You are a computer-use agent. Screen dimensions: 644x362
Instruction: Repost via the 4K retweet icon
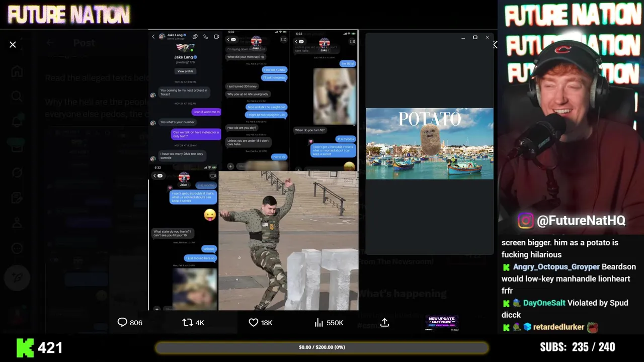coord(187,322)
